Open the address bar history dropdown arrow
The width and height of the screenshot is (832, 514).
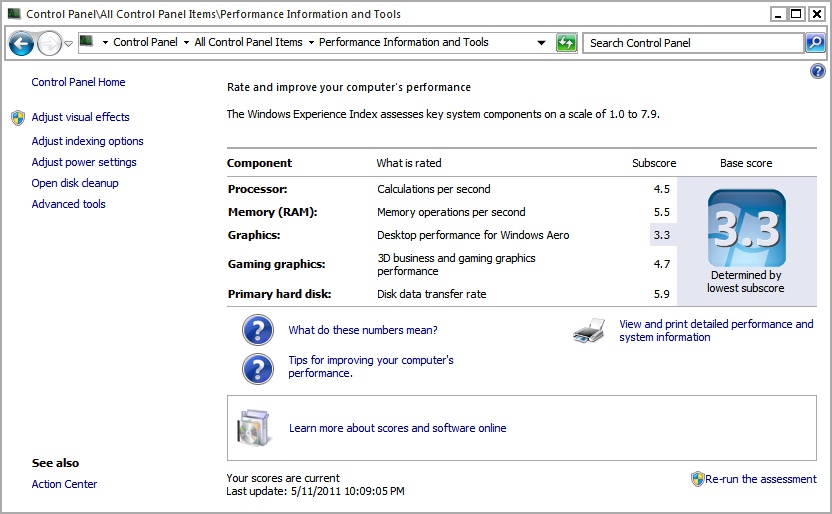point(541,43)
